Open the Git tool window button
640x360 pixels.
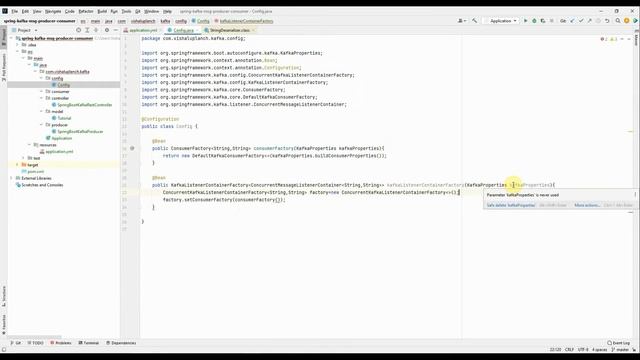[x=16, y=343]
